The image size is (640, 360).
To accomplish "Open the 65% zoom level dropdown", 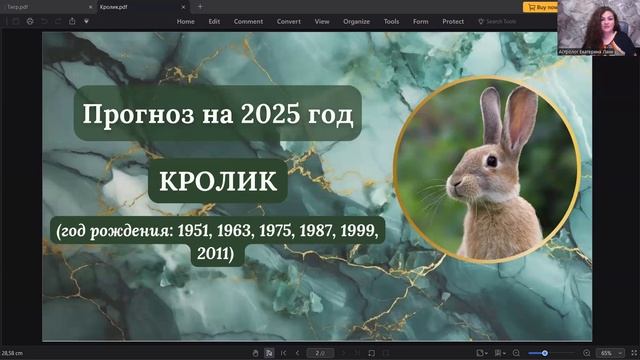I will pyautogui.click(x=610, y=353).
